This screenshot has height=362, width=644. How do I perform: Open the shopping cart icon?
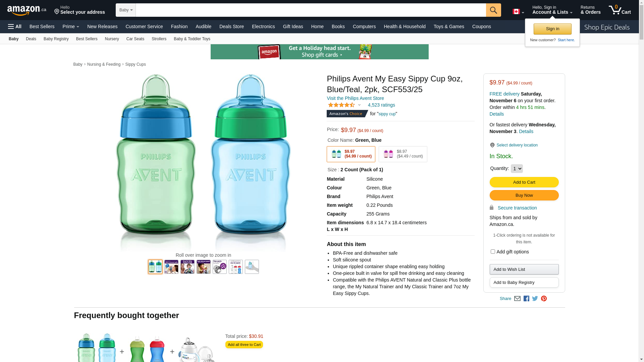(620, 10)
